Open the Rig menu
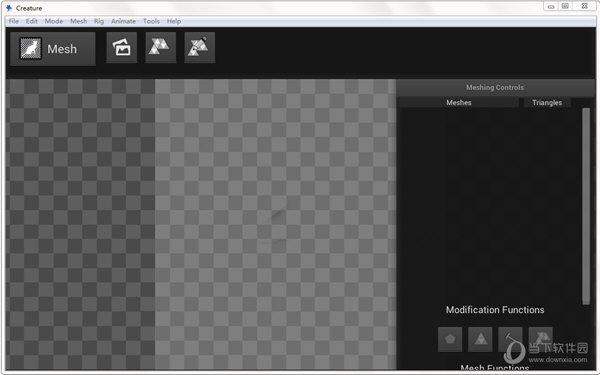Viewport: 600px width, 375px height. [x=99, y=21]
